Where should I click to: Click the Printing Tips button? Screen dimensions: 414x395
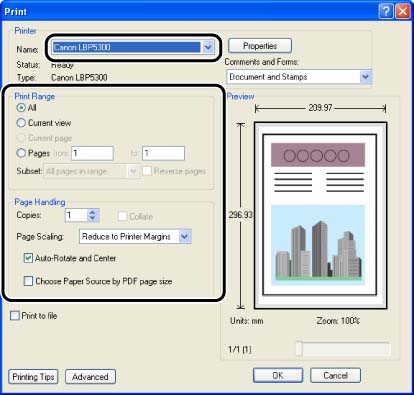pos(33,377)
